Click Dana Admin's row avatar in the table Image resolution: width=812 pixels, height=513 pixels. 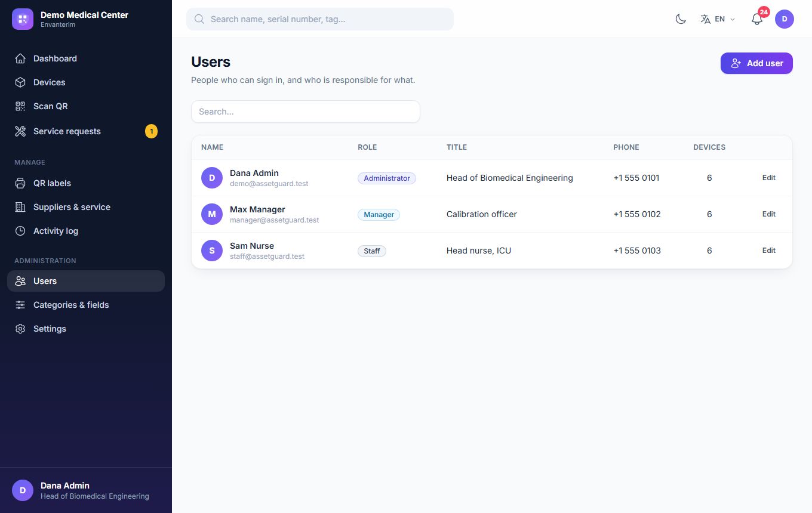[x=212, y=178]
